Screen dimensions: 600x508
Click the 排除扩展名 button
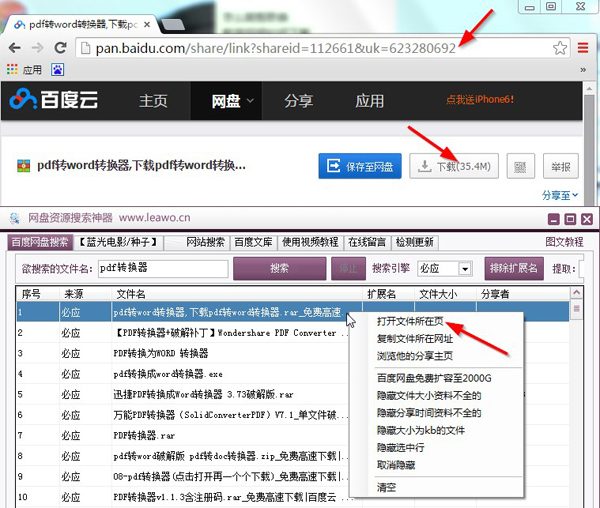[x=514, y=269]
